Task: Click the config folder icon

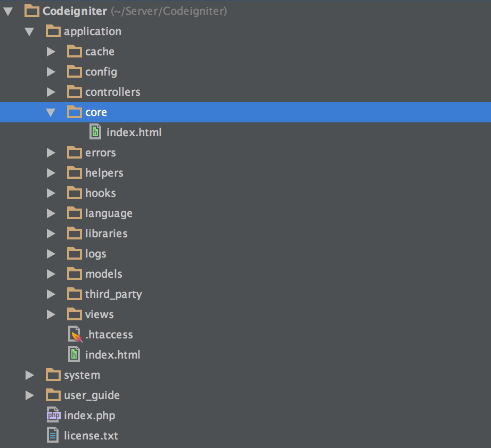Action: point(75,71)
